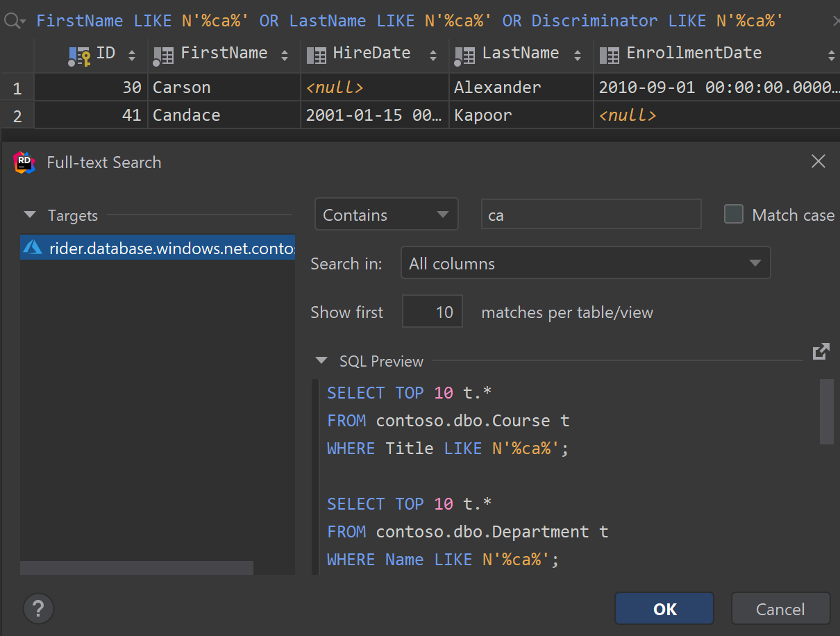Click the search text field containing 'ca'
840x636 pixels.
(590, 215)
